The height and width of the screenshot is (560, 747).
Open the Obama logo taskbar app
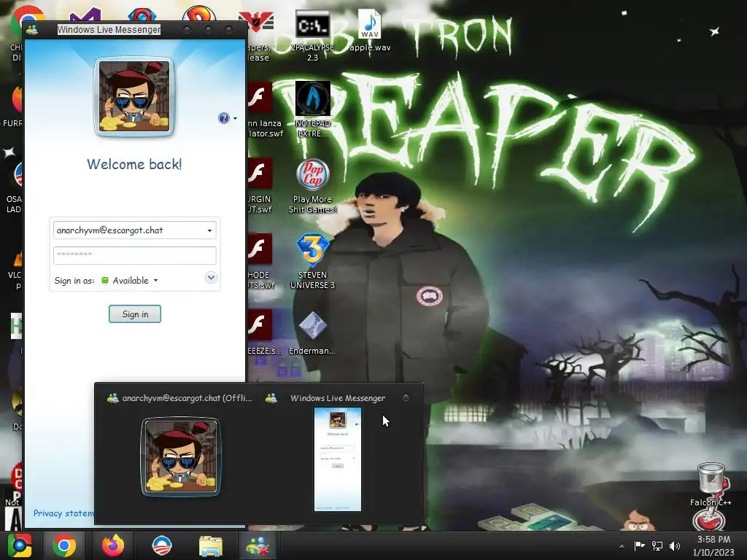tap(161, 545)
